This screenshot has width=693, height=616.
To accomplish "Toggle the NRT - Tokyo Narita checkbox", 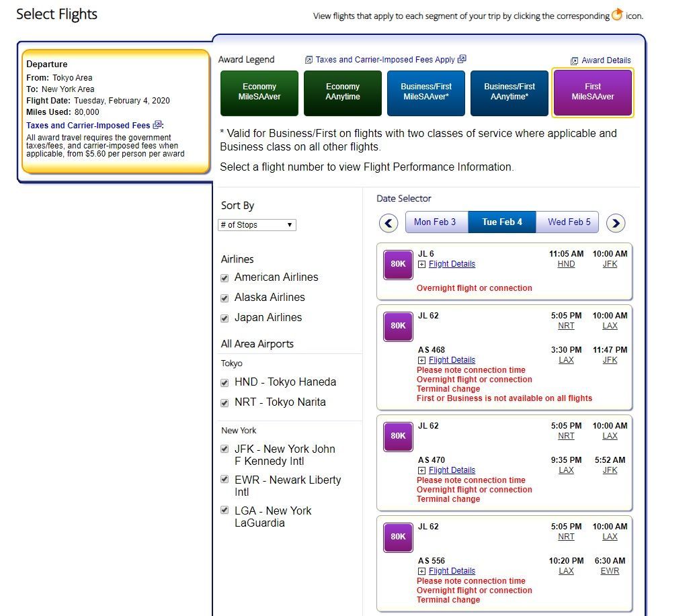I will coord(225,403).
